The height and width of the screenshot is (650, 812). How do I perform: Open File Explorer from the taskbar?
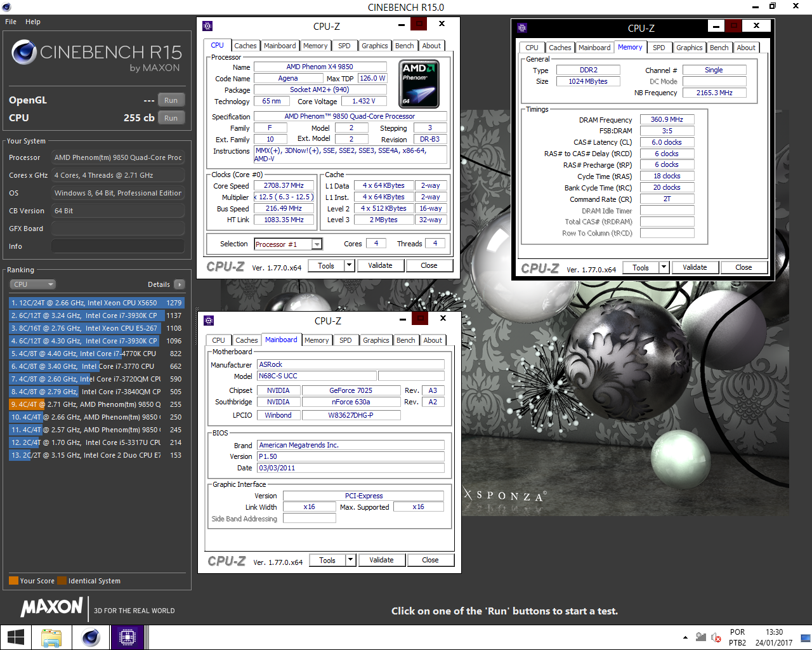click(x=51, y=637)
